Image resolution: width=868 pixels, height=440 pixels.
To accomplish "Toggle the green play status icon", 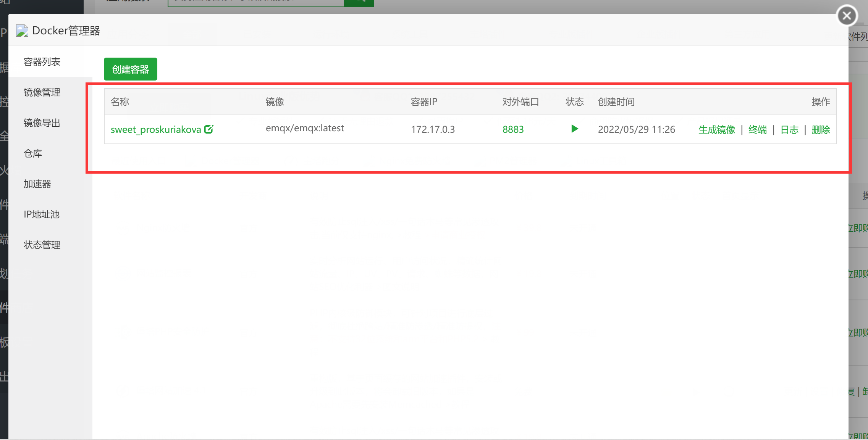I will pos(574,129).
